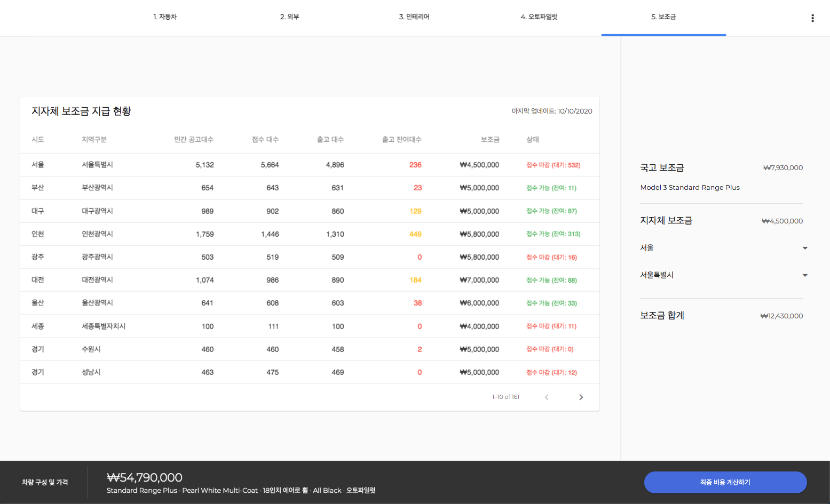The height and width of the screenshot is (504, 830).
Task: Click status 접수 가능 (잔여: 11)
Action: [551, 188]
